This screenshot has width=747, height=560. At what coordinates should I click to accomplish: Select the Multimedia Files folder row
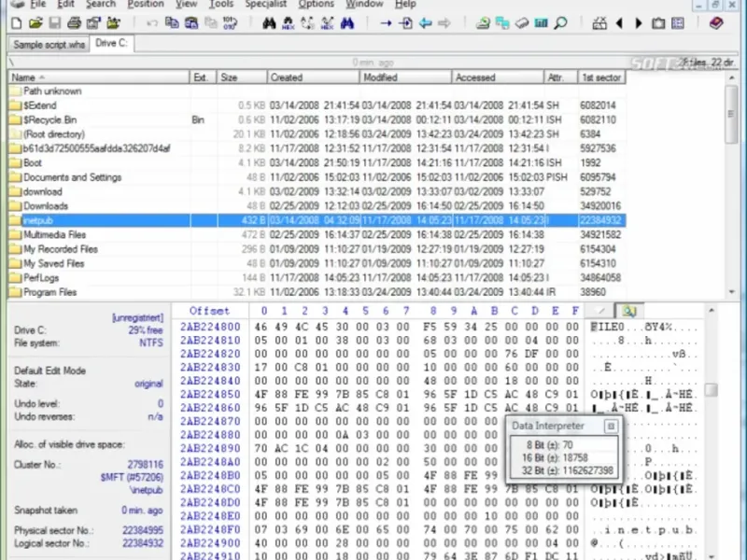click(54, 235)
